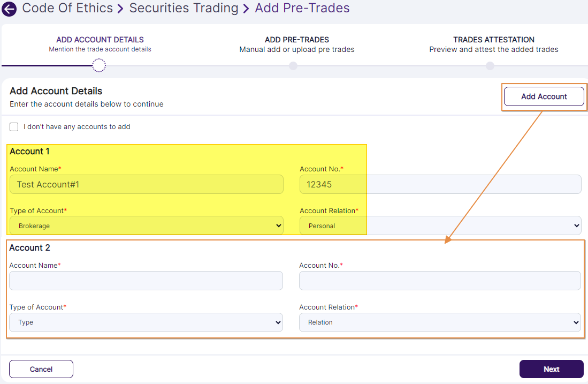Check "I don't have any accounts to add"
This screenshot has width=588, height=384.
pos(14,127)
